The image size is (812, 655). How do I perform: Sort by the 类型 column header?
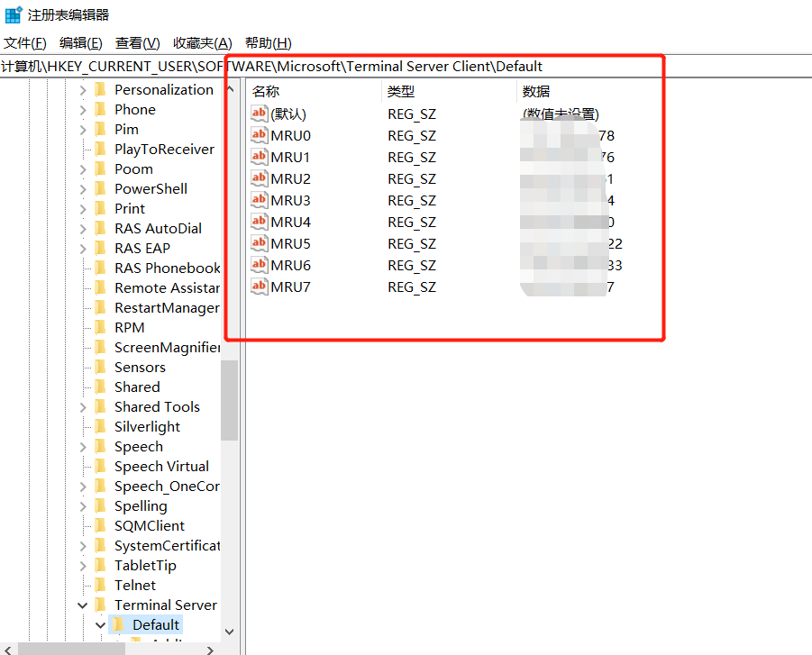click(449, 92)
